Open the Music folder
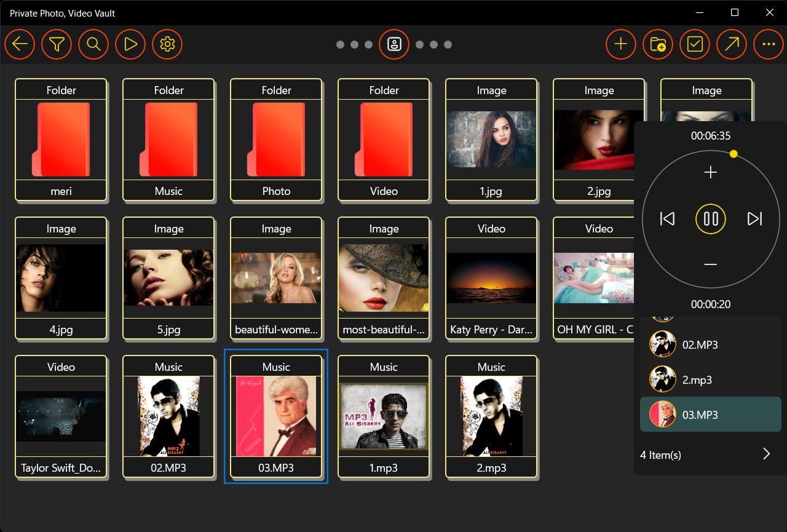 pos(168,140)
